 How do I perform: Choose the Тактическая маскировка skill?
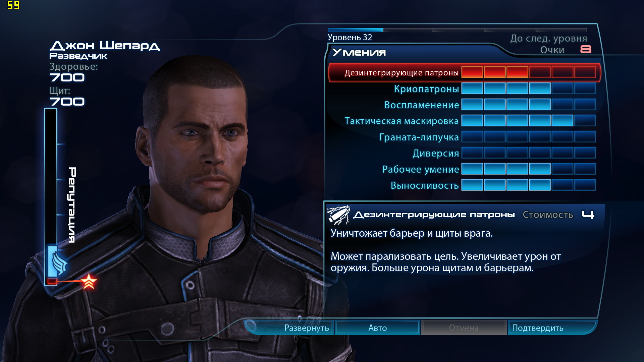click(x=462, y=121)
